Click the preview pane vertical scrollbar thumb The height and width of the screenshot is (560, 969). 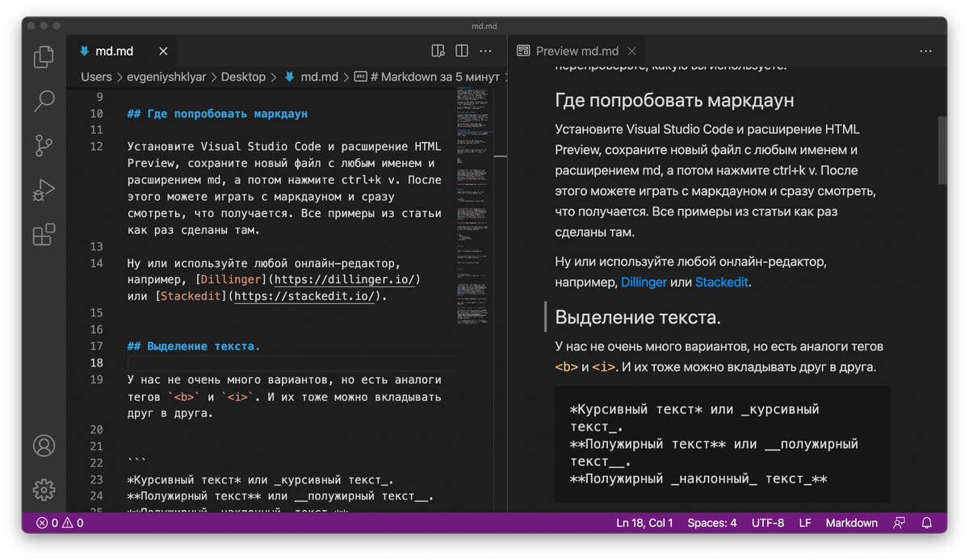942,150
